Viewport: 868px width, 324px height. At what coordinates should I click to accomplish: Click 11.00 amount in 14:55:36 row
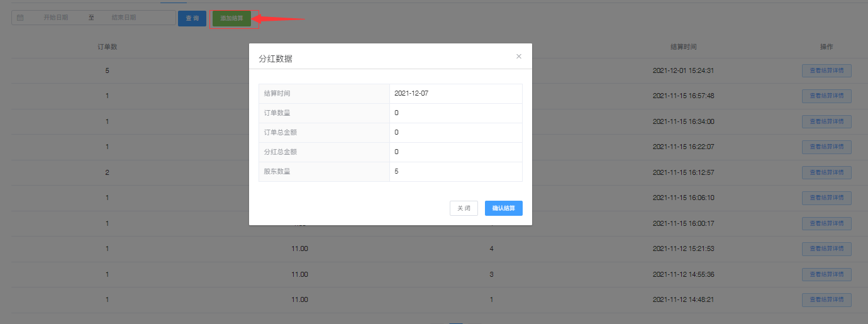(300, 274)
